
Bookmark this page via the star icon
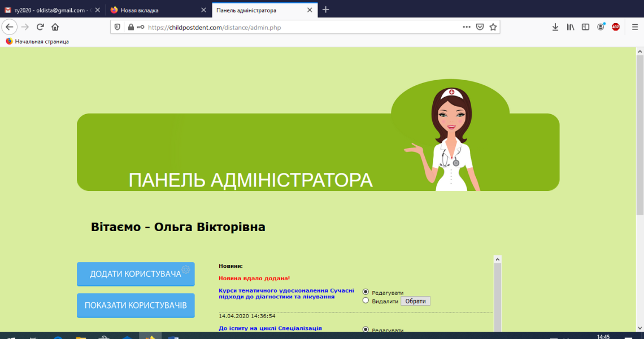click(x=493, y=27)
